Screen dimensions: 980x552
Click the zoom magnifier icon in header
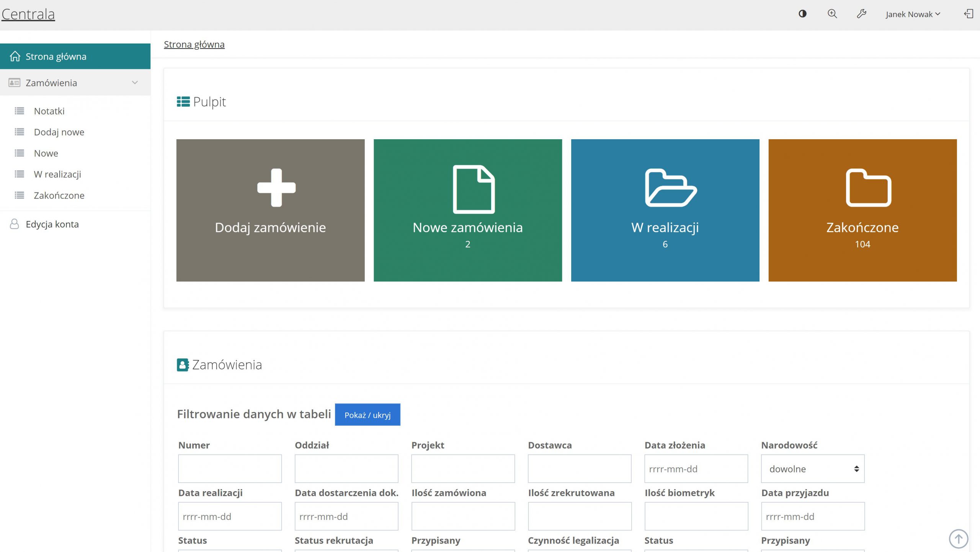click(832, 14)
